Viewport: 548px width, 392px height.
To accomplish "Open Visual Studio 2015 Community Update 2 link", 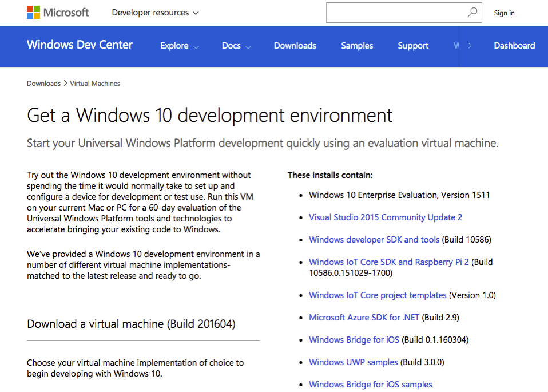I will point(385,217).
